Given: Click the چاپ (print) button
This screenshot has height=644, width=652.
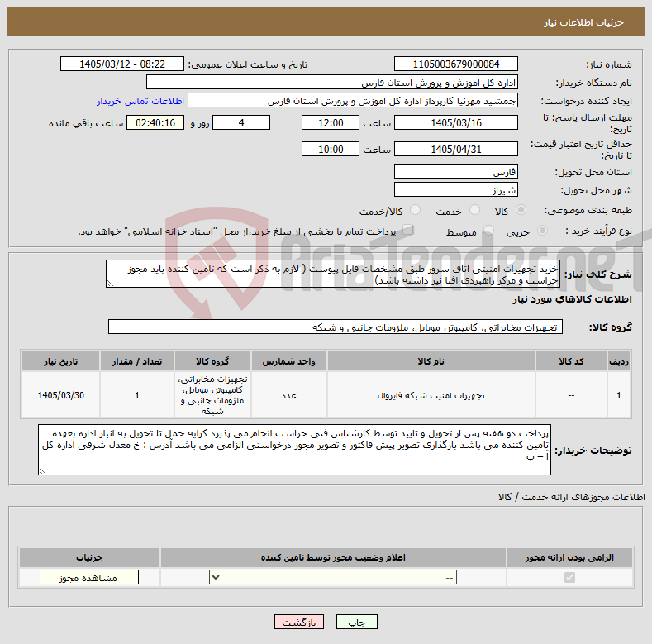Looking at the screenshot, I should (356, 622).
